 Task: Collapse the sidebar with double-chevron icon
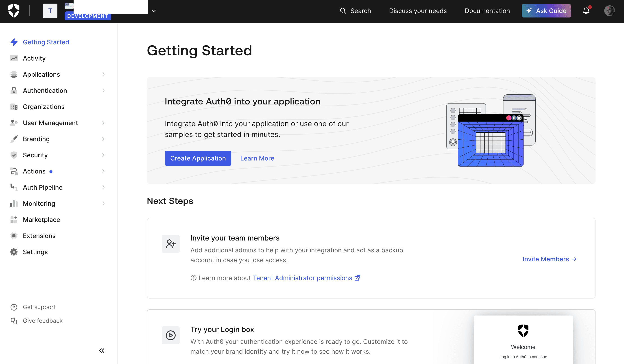102,350
